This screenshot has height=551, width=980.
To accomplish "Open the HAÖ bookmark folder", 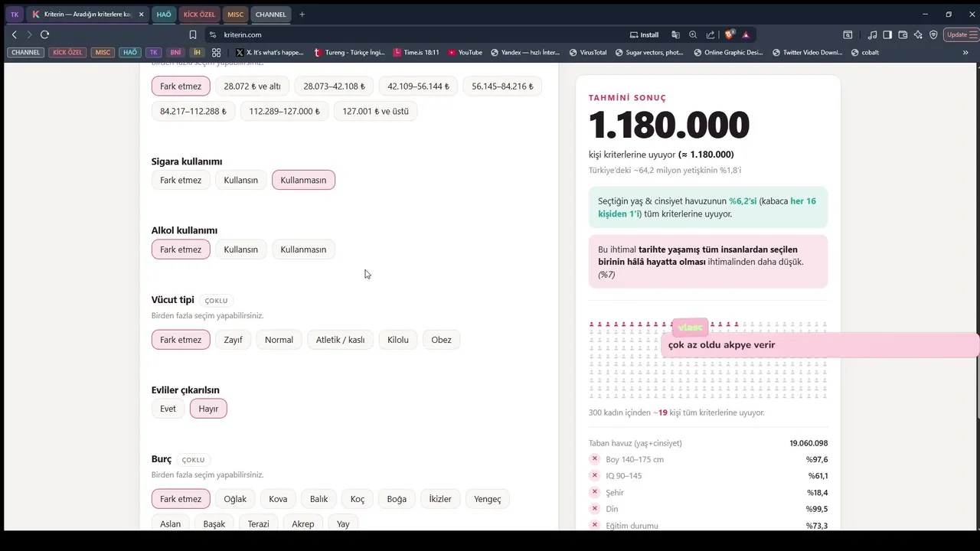I will tap(130, 53).
